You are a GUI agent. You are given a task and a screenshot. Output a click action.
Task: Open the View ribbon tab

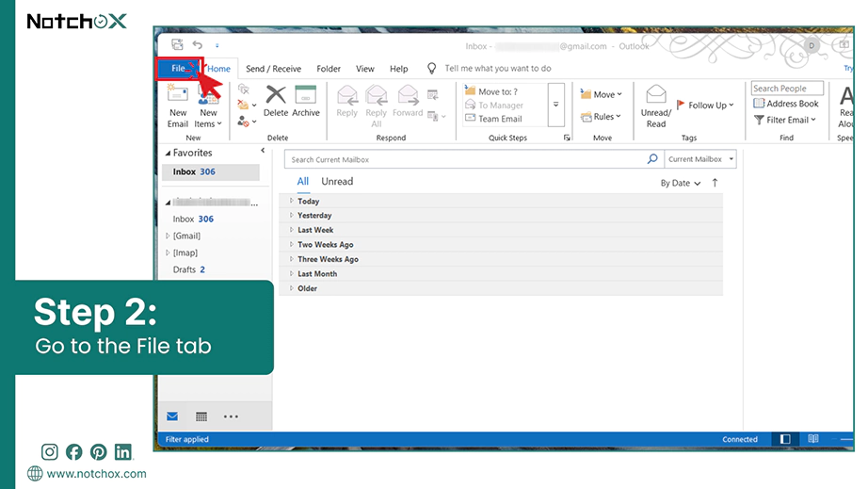pos(364,69)
